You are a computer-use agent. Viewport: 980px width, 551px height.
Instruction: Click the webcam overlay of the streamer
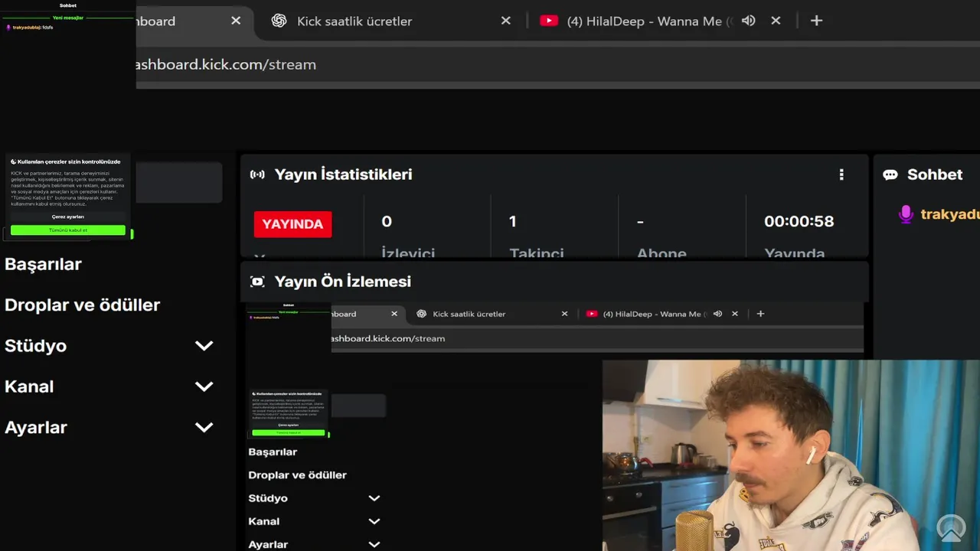click(x=791, y=455)
